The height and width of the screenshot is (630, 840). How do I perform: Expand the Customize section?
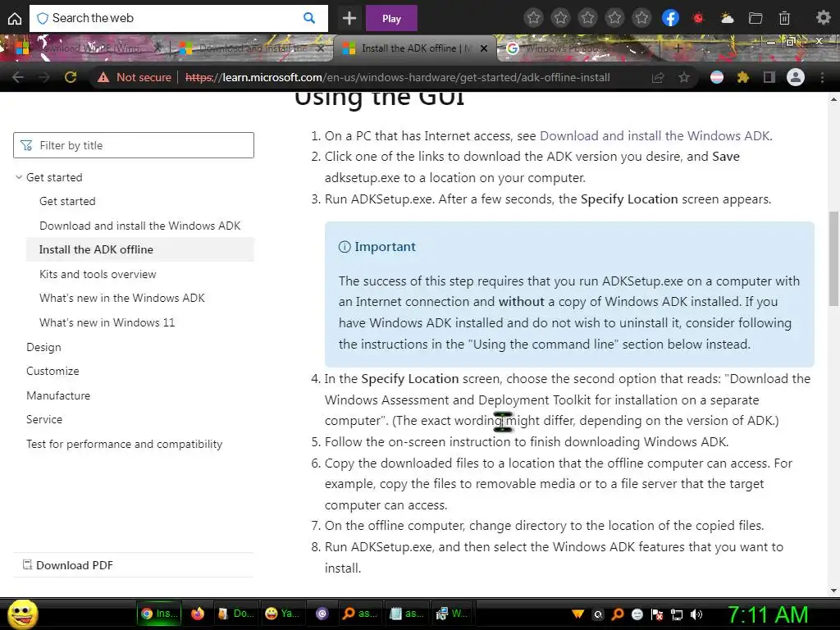(x=52, y=371)
